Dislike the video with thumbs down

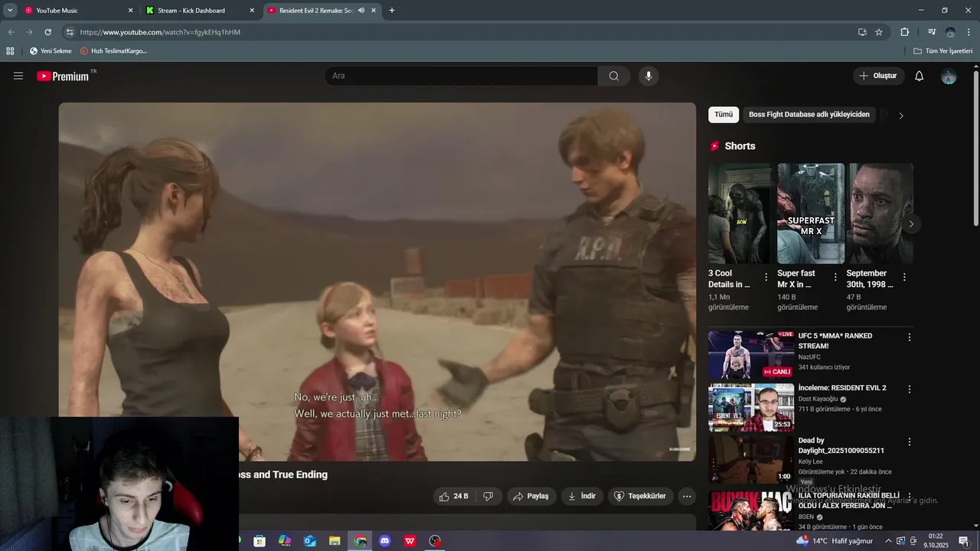pos(488,496)
